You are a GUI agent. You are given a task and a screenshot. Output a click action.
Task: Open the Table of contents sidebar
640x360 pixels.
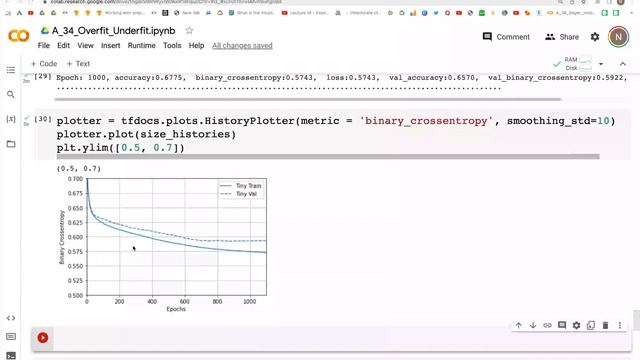(11, 70)
